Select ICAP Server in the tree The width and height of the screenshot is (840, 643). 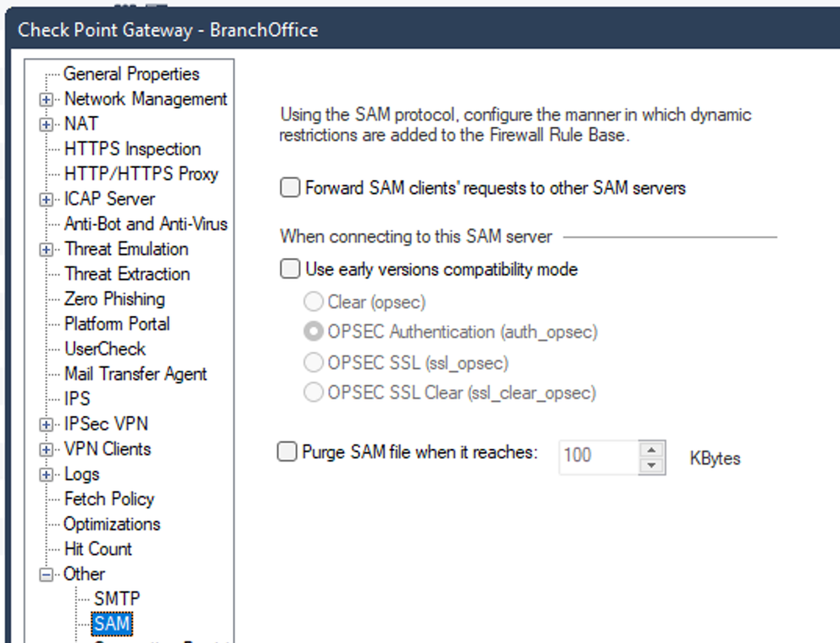coord(109,198)
